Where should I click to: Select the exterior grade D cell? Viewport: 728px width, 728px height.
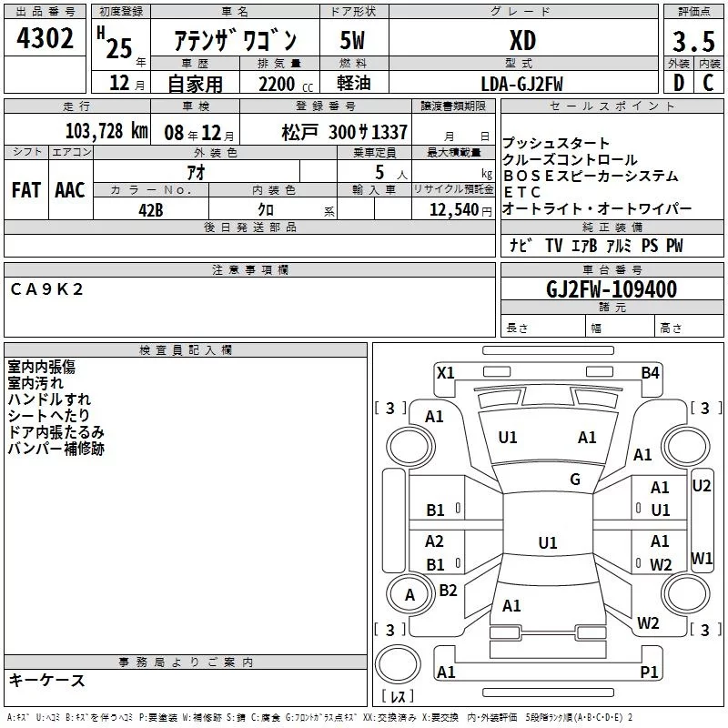pyautogui.click(x=677, y=83)
